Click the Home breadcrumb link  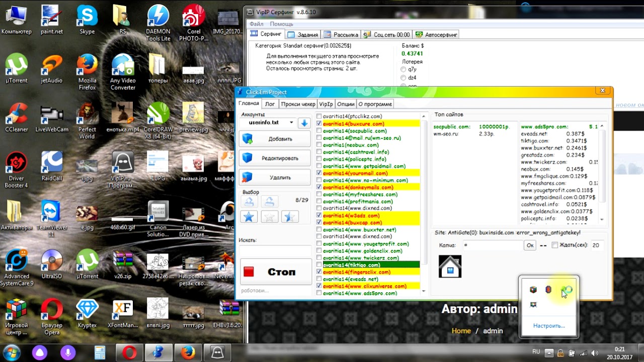click(x=461, y=331)
